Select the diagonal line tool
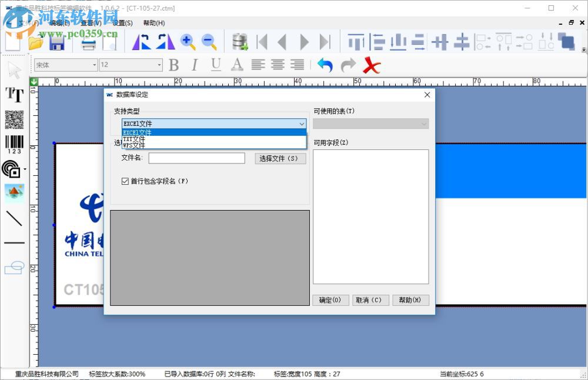Screen dimensions: 588x380 click(x=14, y=219)
